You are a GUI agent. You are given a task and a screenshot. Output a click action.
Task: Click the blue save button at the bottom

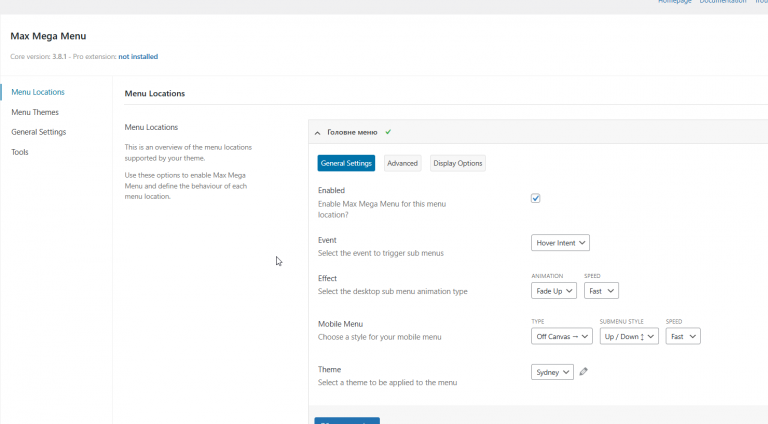pos(347,420)
